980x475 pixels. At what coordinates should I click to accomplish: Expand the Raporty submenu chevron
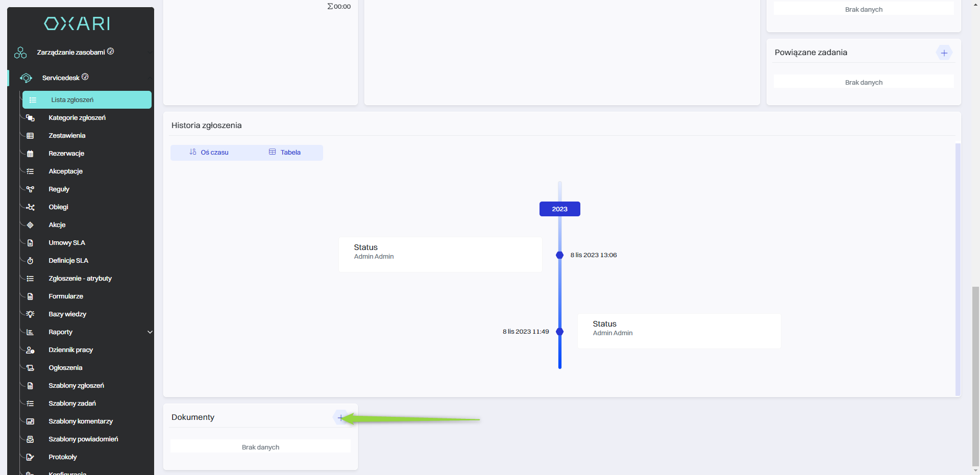coord(150,332)
